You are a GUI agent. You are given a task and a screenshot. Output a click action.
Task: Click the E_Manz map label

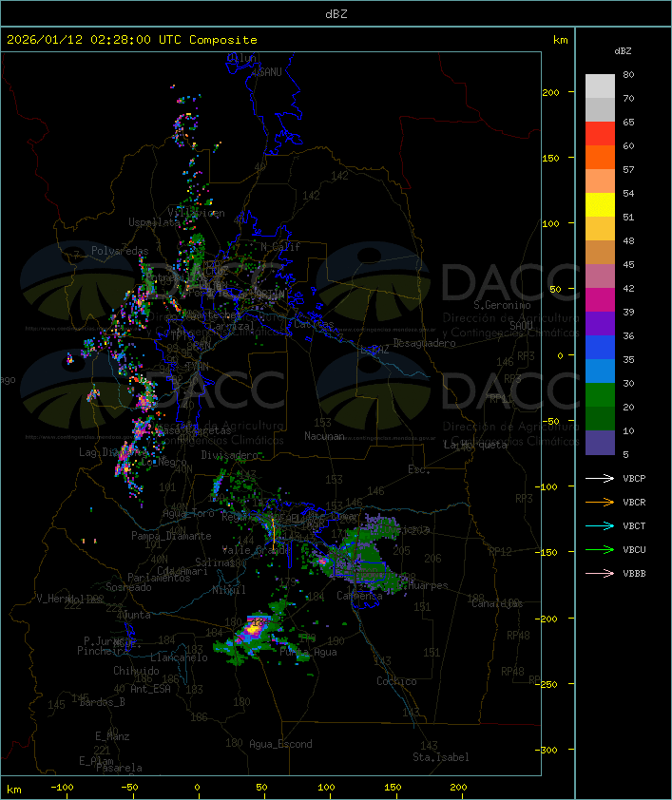click(x=112, y=736)
